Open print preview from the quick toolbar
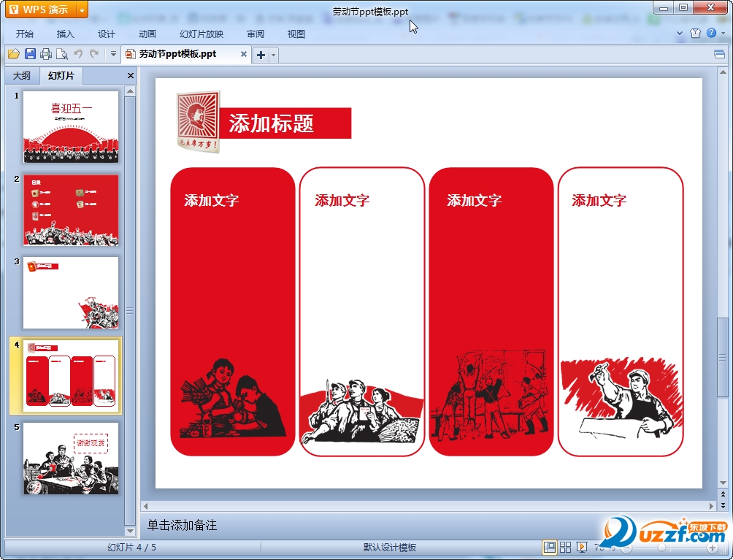The width and height of the screenshot is (733, 560). tap(62, 54)
